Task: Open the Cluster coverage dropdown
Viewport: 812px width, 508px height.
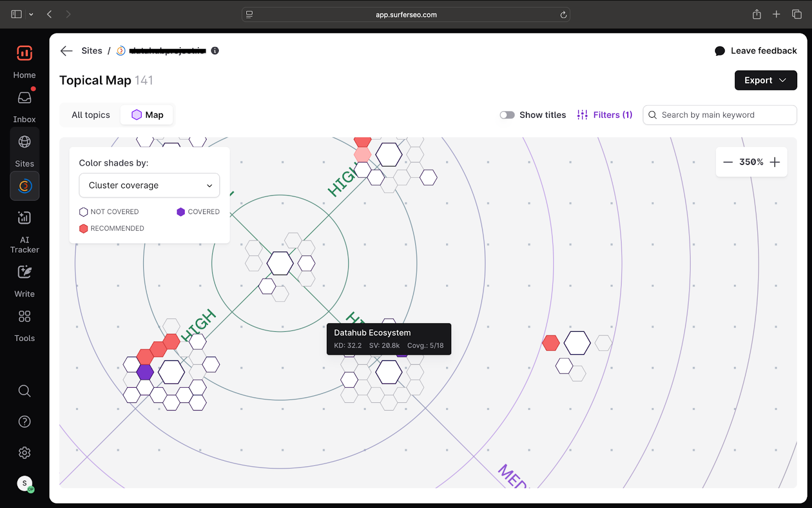Action: pos(149,186)
